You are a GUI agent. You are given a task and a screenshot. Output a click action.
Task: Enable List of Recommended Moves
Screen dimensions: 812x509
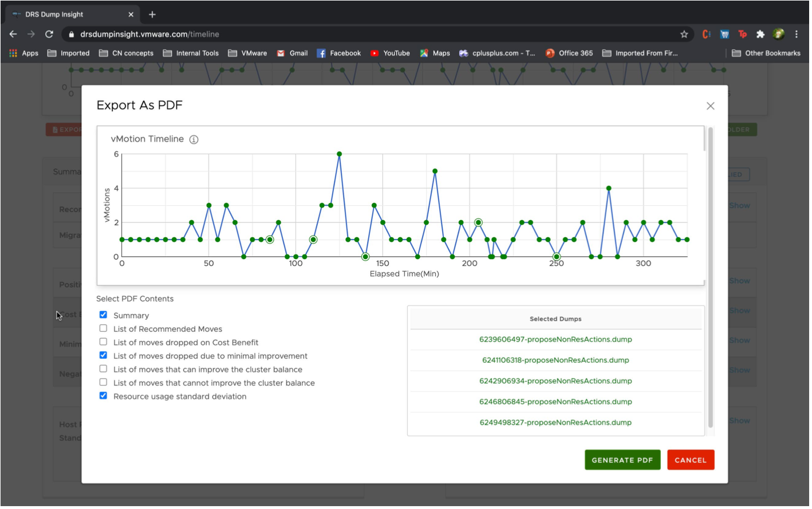coord(104,329)
